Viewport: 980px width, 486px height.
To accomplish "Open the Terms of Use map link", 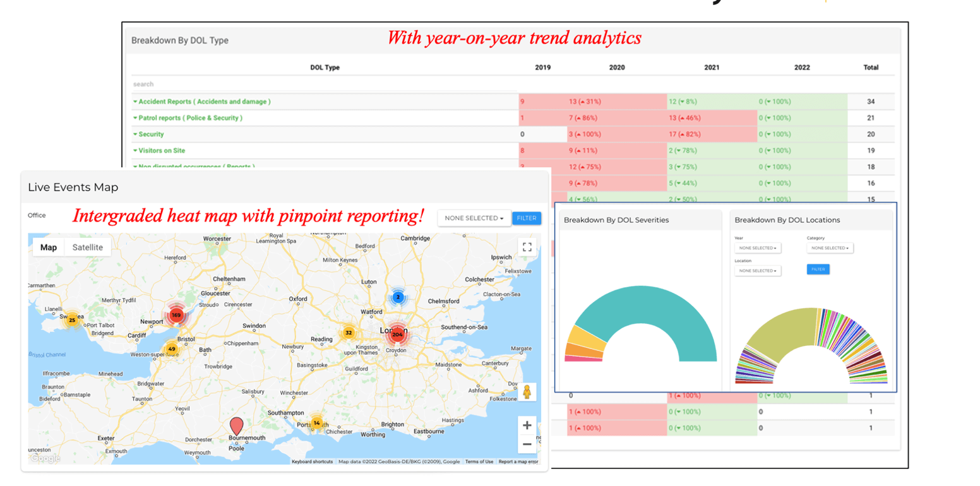I will 479,461.
